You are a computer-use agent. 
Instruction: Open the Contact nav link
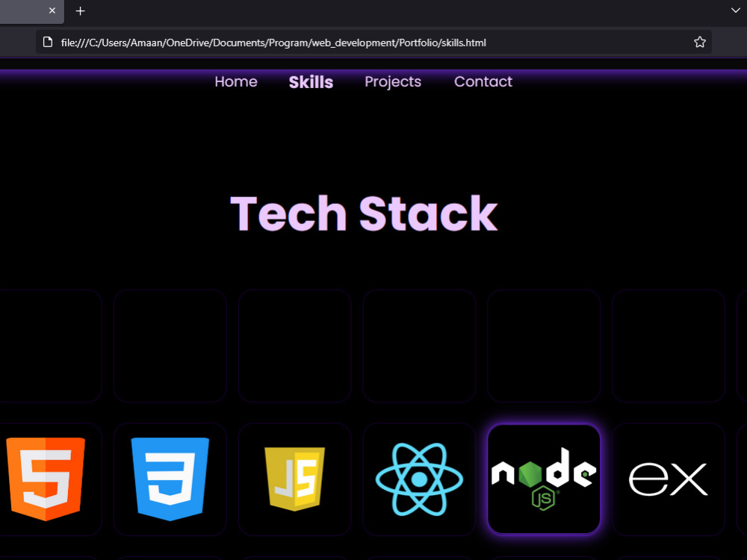[483, 81]
